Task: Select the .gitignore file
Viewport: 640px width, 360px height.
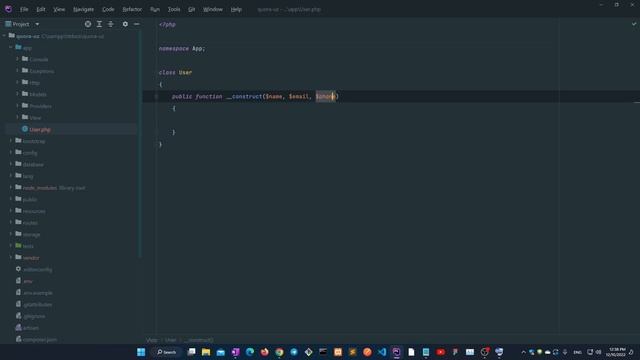Action: tap(34, 316)
